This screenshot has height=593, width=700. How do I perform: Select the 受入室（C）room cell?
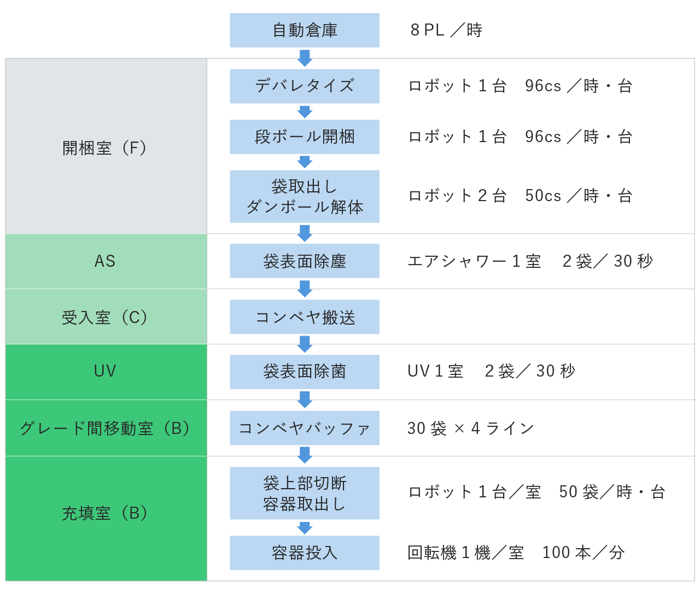click(106, 316)
